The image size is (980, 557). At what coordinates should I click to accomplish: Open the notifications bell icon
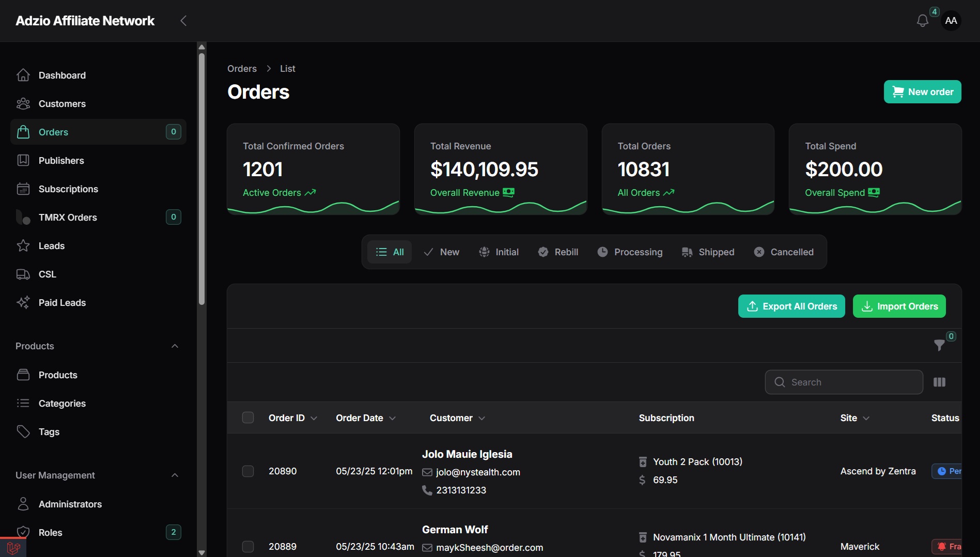click(922, 21)
